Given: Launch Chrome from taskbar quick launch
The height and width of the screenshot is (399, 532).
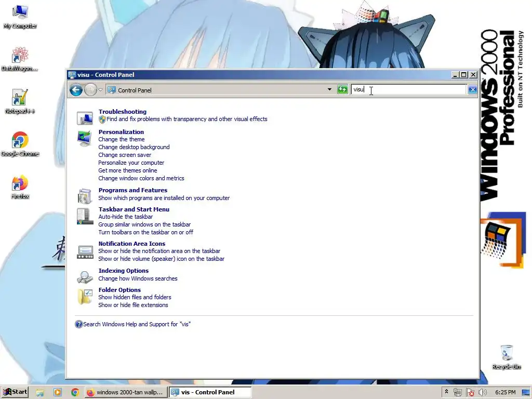Looking at the screenshot, I should [75, 393].
